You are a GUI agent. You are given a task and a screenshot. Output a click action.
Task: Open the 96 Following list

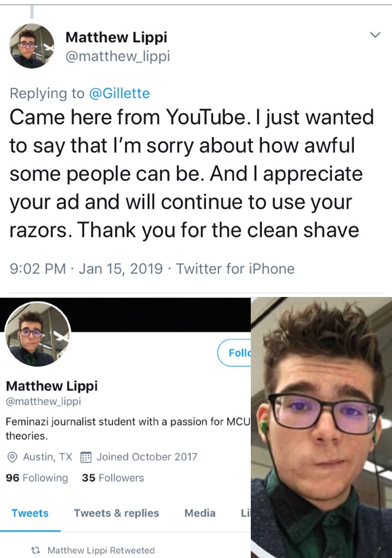[37, 477]
